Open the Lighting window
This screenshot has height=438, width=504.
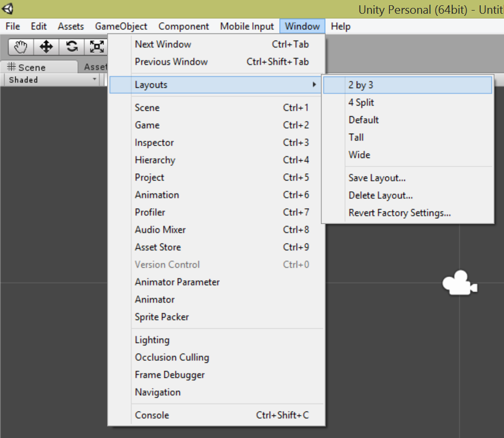(217, 340)
